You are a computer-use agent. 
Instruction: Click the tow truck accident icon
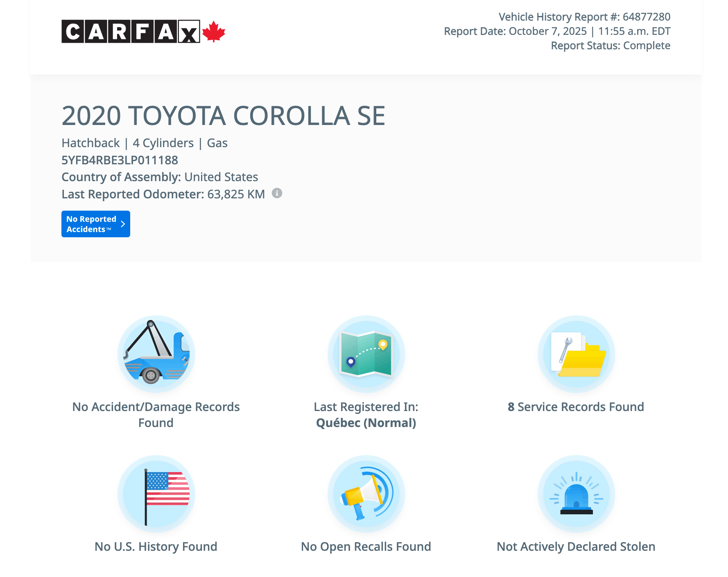156,354
